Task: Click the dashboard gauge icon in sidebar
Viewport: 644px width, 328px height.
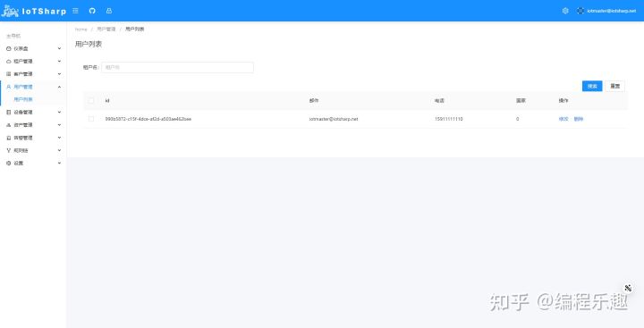Action: click(9, 48)
